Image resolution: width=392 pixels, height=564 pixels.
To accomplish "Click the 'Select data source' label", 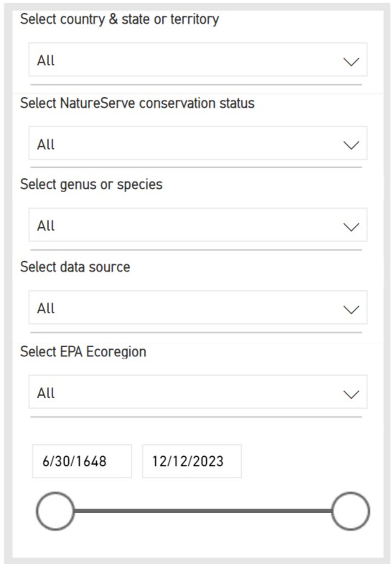I will [x=75, y=267].
